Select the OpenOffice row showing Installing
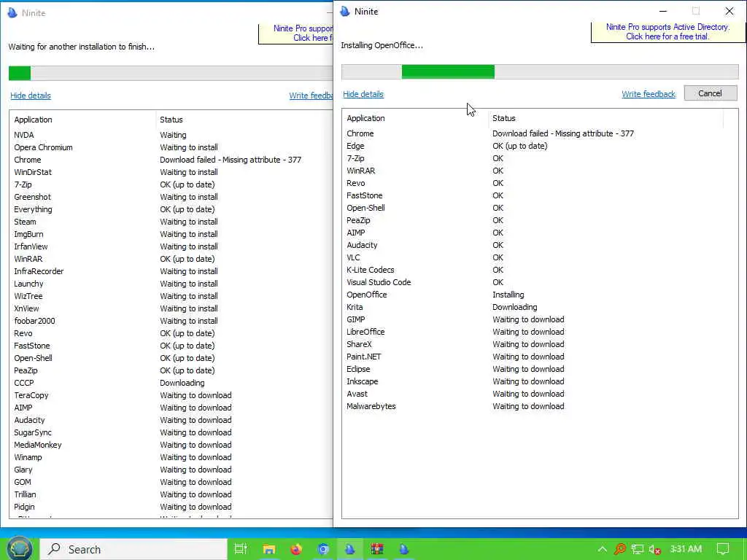This screenshot has height=560, width=747. click(x=540, y=295)
